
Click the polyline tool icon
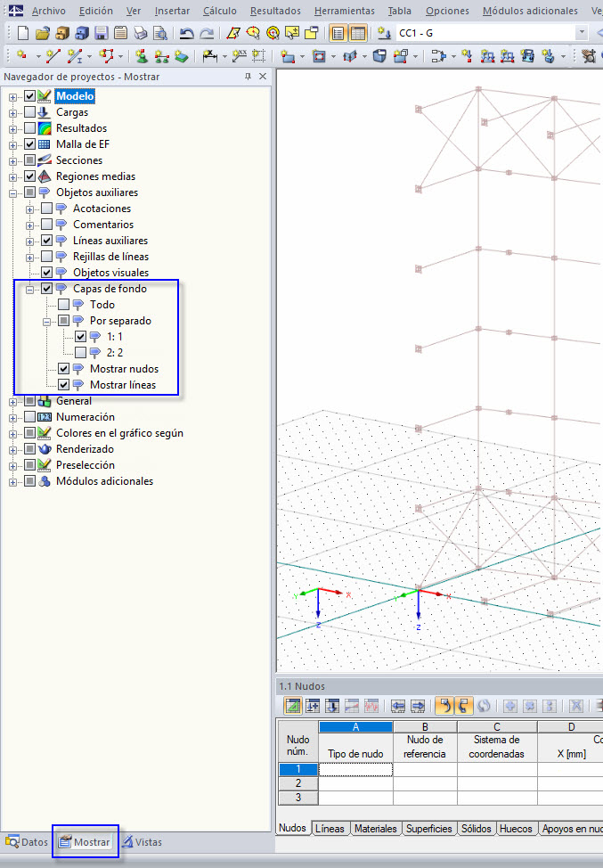[106, 55]
